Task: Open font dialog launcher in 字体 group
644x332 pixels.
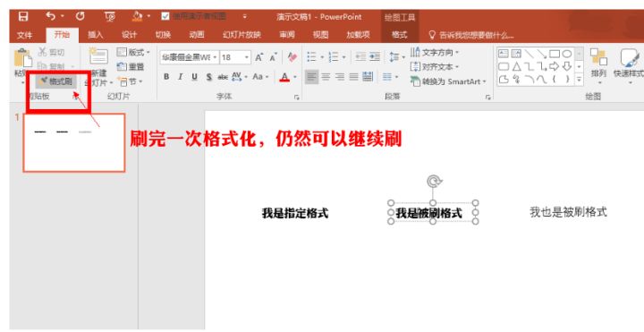Action: point(297,98)
